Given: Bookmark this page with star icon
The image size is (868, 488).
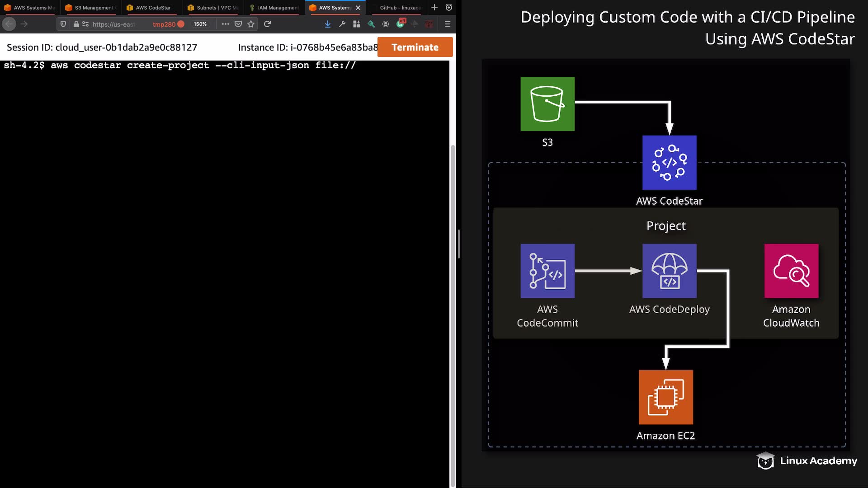Looking at the screenshot, I should 251,24.
